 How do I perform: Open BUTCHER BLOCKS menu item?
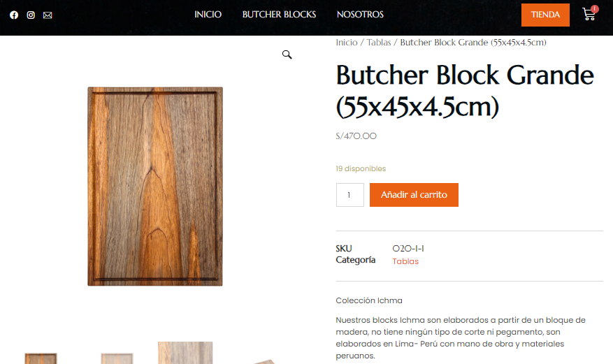tap(279, 15)
